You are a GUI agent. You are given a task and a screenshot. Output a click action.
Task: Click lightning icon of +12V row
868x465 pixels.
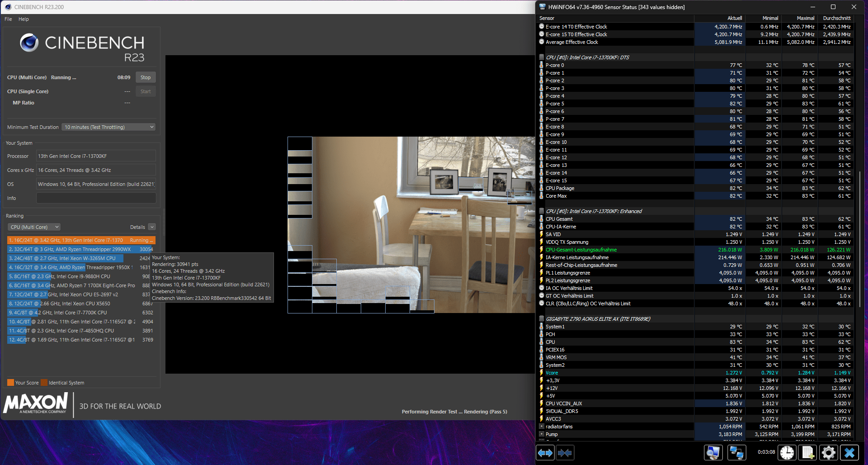coord(542,388)
